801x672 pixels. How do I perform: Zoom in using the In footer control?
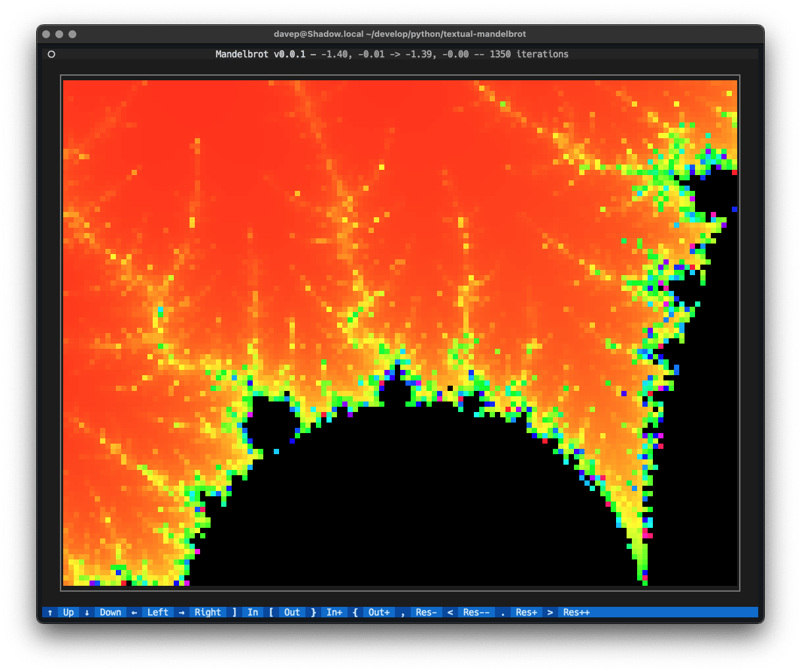252,612
